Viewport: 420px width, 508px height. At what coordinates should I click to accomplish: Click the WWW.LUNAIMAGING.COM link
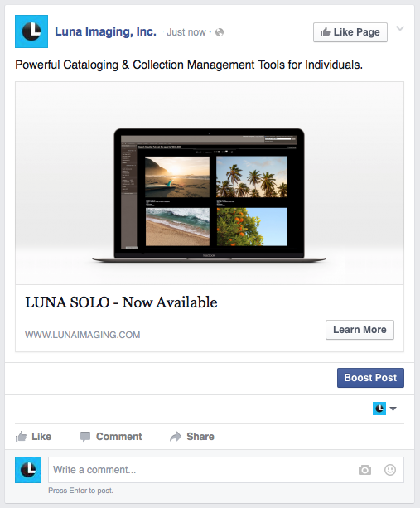83,335
